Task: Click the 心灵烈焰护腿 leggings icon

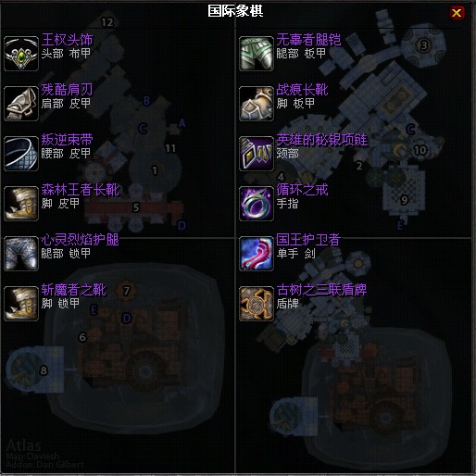Action: coord(21,254)
